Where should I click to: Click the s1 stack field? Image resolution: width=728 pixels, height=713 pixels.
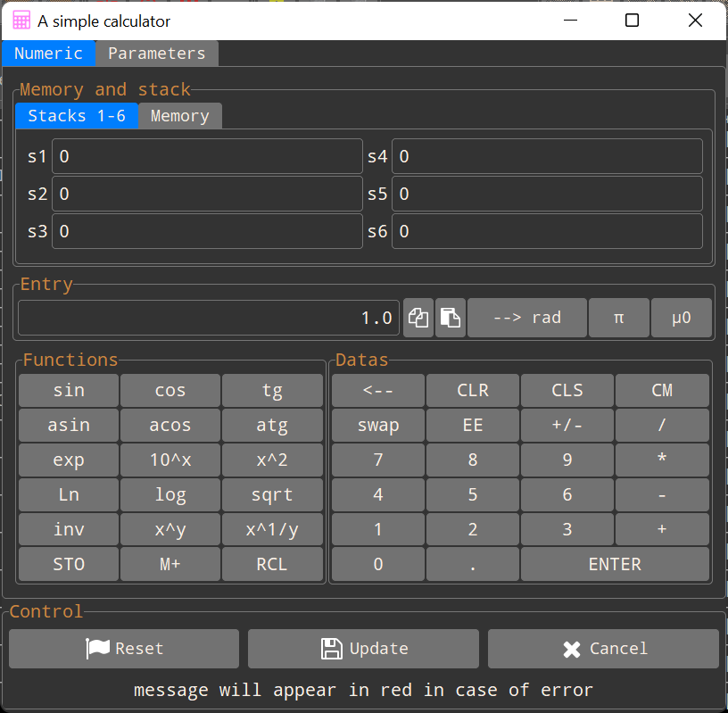[x=207, y=157]
